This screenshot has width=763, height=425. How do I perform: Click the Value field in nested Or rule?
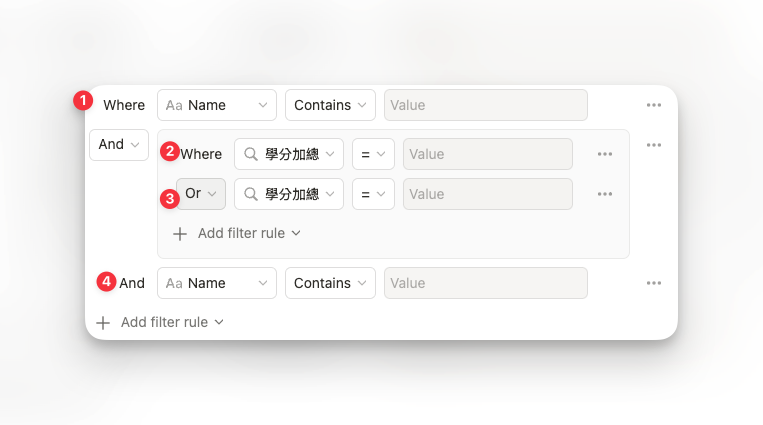[487, 194]
